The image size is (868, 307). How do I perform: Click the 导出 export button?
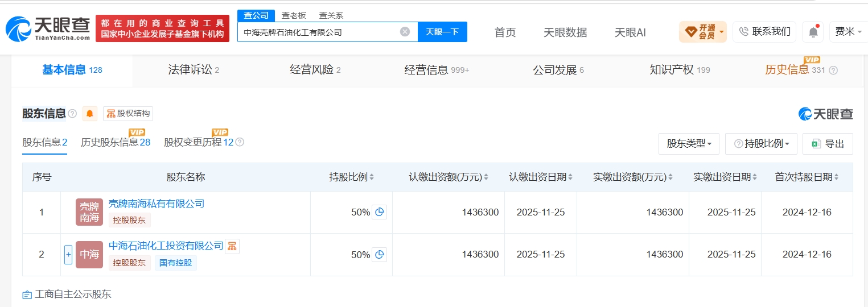[828, 144]
